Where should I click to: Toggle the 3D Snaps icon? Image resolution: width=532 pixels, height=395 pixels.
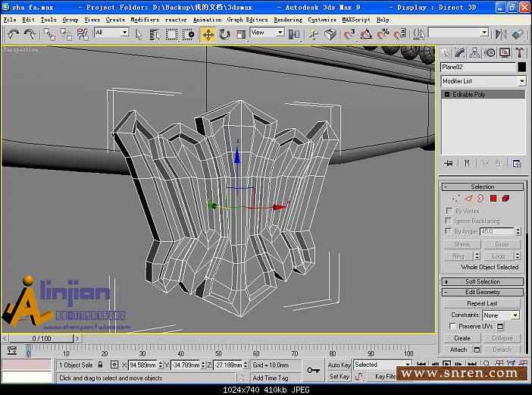pyautogui.click(x=349, y=34)
